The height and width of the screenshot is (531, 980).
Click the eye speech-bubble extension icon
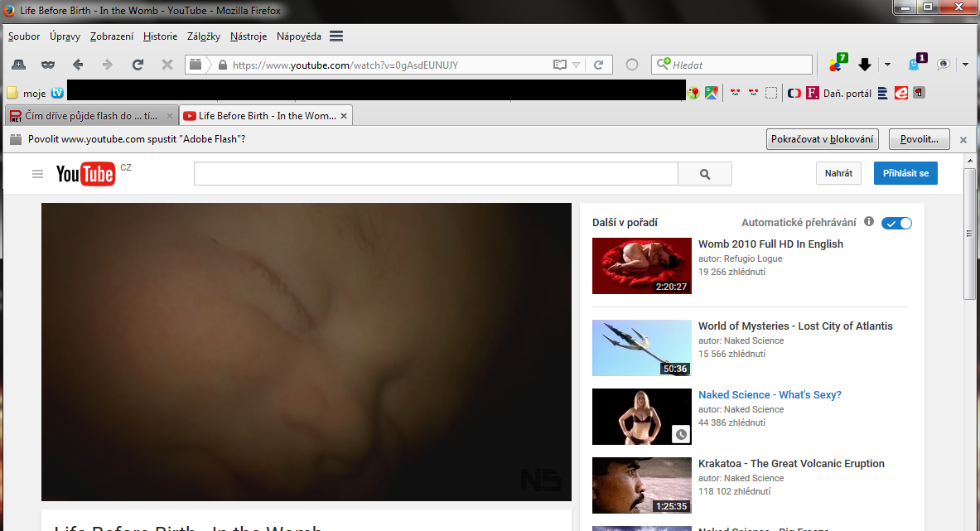pos(944,65)
